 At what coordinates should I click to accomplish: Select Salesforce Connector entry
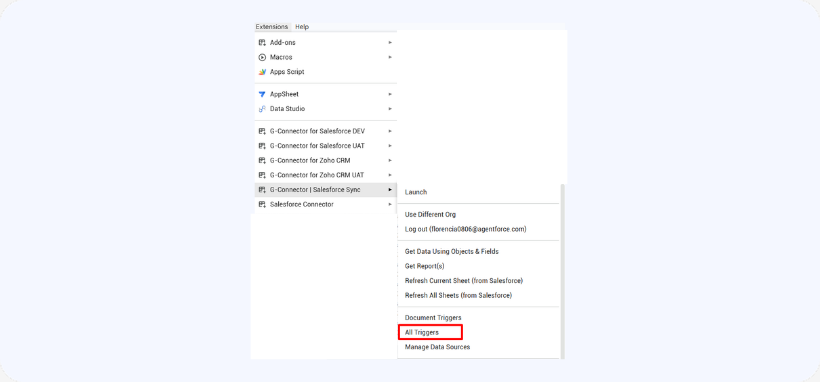click(326, 205)
